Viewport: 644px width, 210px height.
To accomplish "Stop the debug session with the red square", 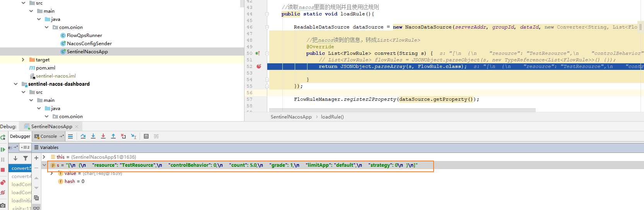I will (3, 169).
